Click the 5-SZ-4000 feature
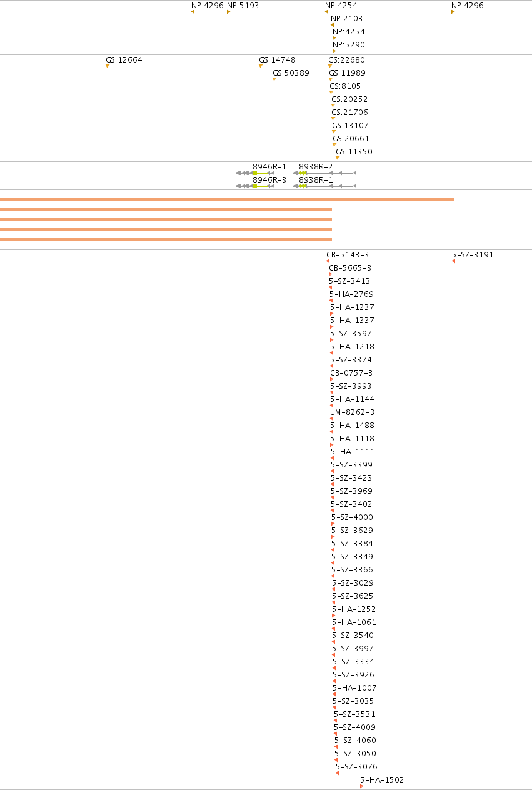The image size is (532, 790). pyautogui.click(x=352, y=517)
